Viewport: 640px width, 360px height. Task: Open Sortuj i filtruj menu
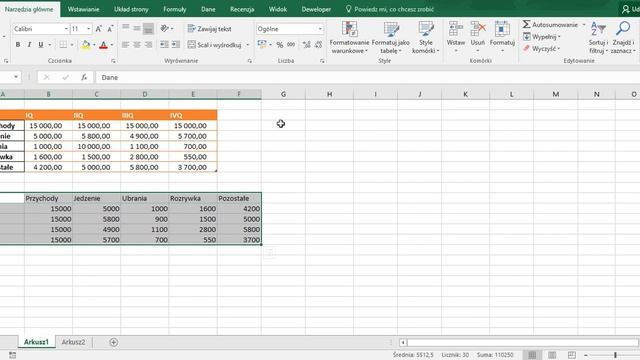click(x=598, y=38)
